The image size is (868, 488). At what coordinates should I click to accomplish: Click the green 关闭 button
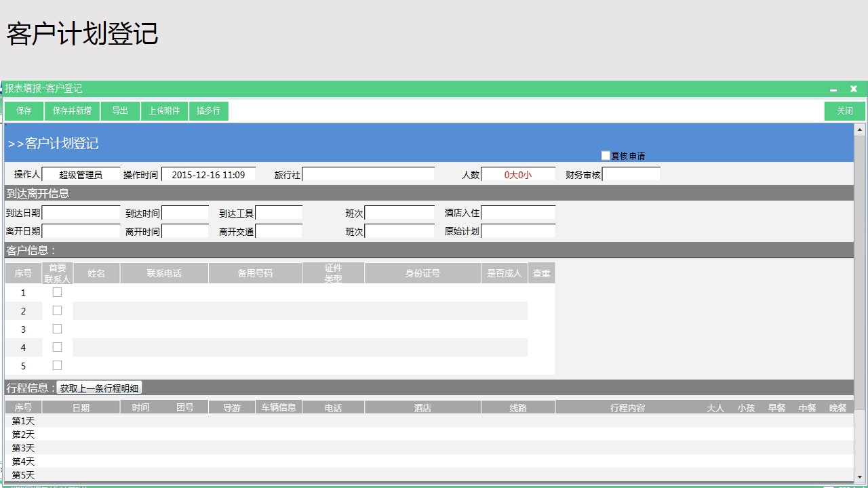coord(845,111)
